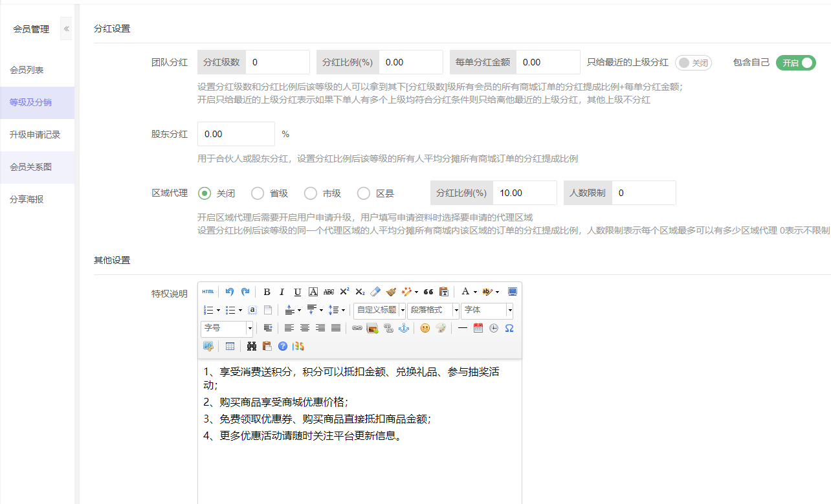Go to 会员关系图 in the sidebar
Image resolution: width=831 pixels, height=504 pixels.
30,167
